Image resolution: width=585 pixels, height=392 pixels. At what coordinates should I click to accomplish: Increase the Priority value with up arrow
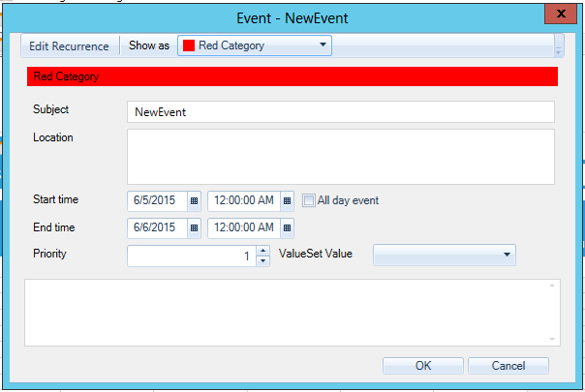[262, 251]
